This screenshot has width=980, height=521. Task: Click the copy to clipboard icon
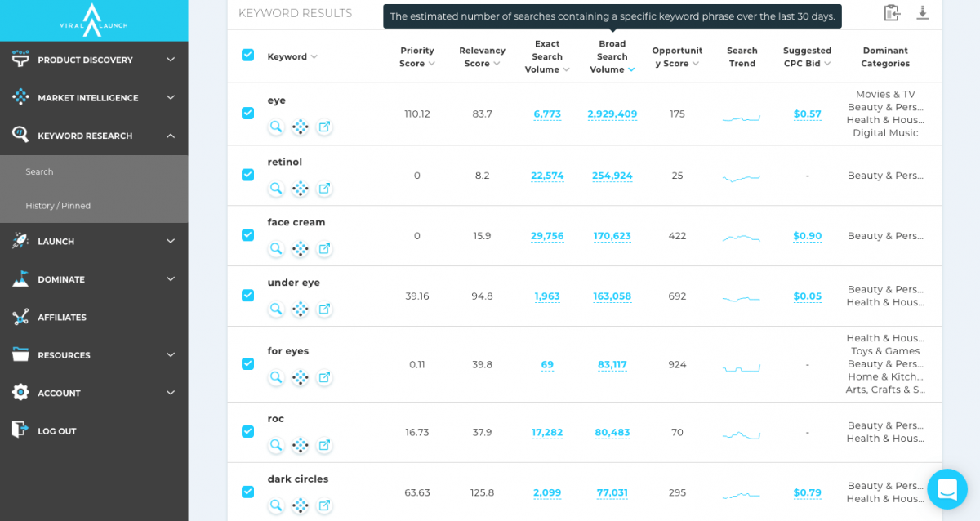(892, 13)
